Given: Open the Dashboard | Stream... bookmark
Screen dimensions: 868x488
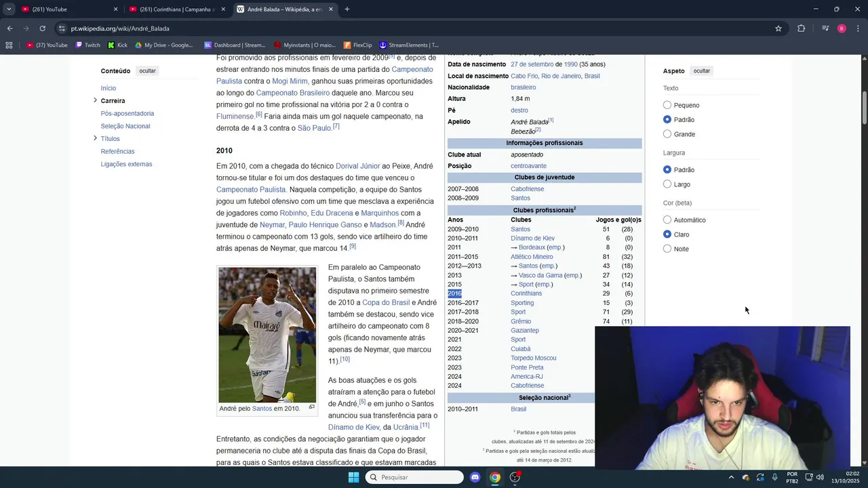Looking at the screenshot, I should [x=235, y=45].
